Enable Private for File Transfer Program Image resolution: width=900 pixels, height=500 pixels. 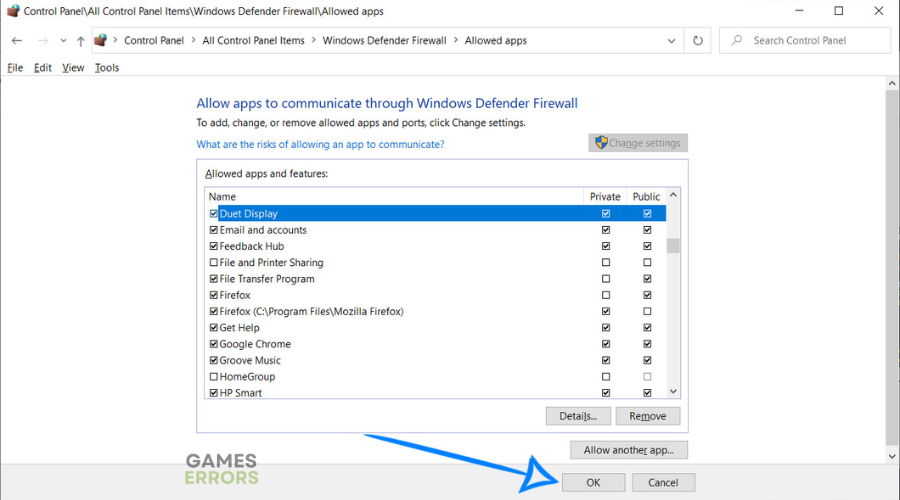(606, 278)
